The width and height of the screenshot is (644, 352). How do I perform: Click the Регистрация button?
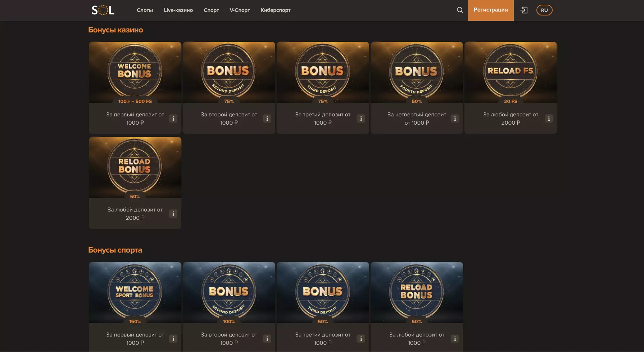click(x=491, y=10)
